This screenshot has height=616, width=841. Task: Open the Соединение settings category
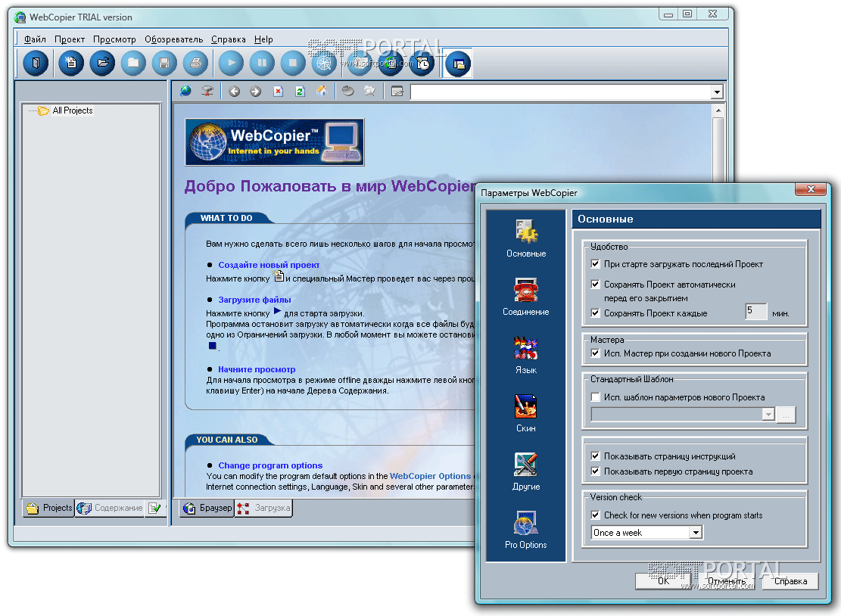[526, 297]
